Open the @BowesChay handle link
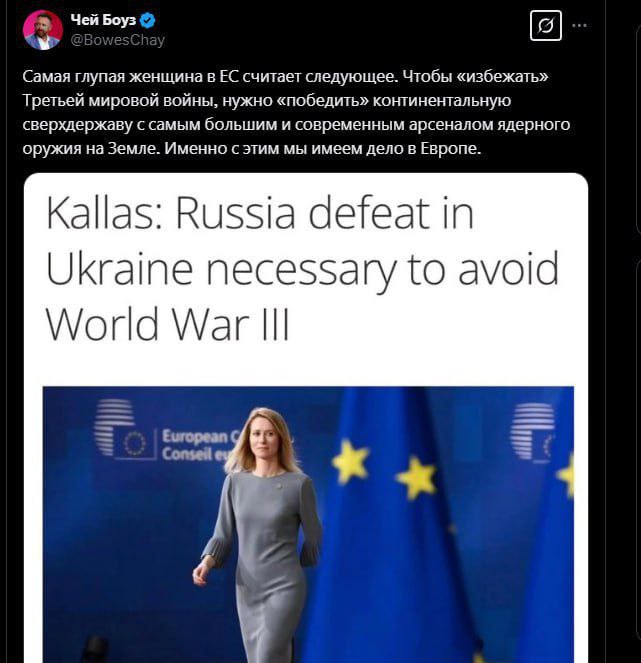Viewport: 641px width, 663px height. point(118,40)
